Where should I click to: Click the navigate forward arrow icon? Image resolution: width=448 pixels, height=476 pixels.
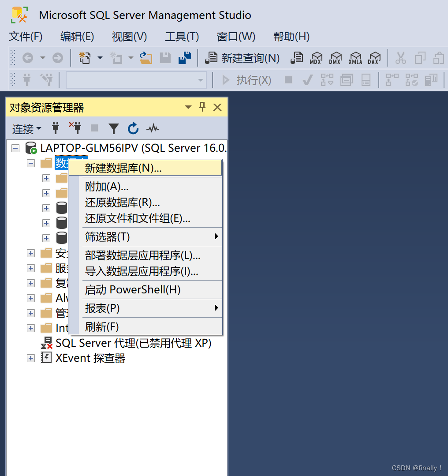click(58, 58)
